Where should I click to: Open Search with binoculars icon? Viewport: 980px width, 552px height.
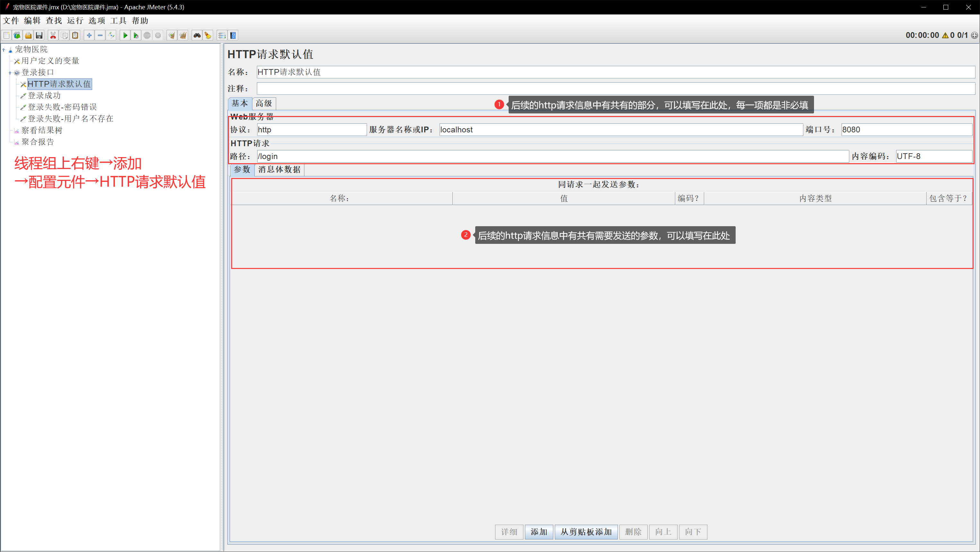click(197, 35)
